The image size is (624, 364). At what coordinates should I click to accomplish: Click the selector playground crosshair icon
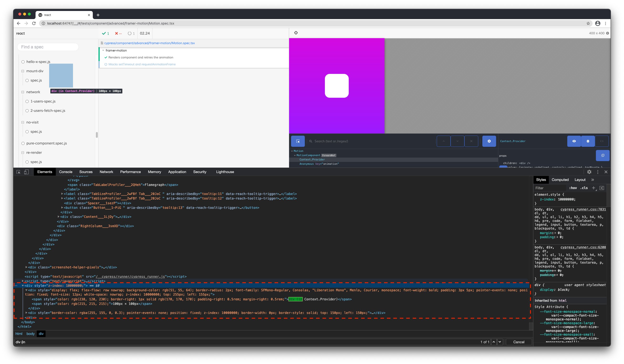click(296, 33)
